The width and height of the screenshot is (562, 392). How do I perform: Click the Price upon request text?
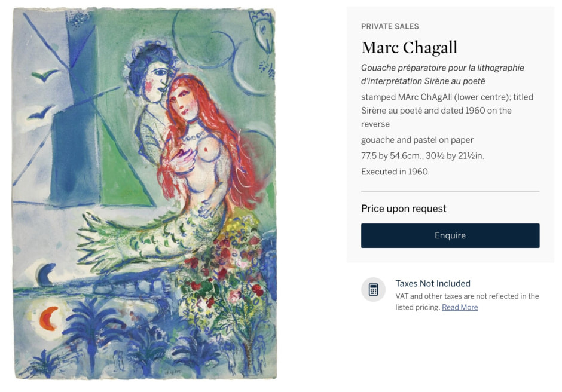click(404, 209)
